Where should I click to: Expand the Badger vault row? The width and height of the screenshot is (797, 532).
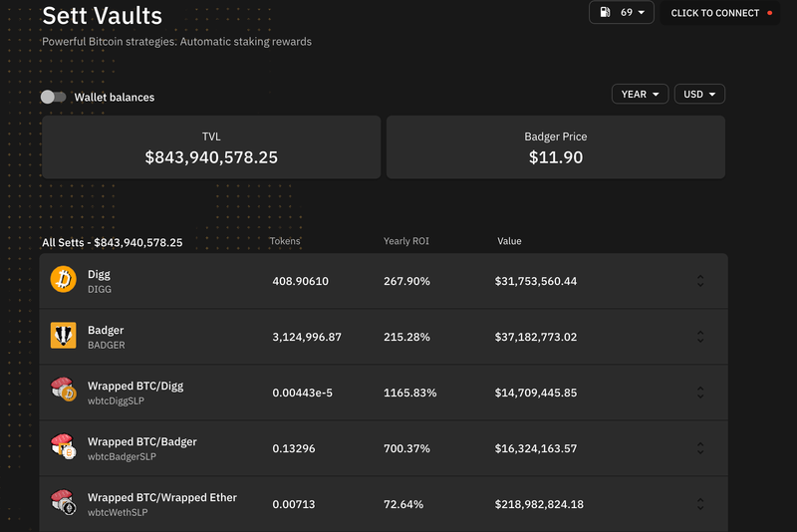coord(700,337)
